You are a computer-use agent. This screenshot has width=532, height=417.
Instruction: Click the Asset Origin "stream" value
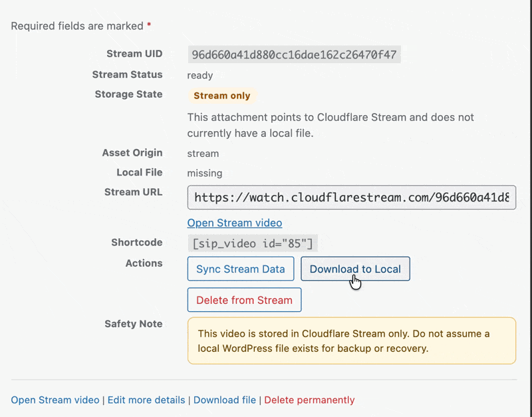tap(203, 154)
